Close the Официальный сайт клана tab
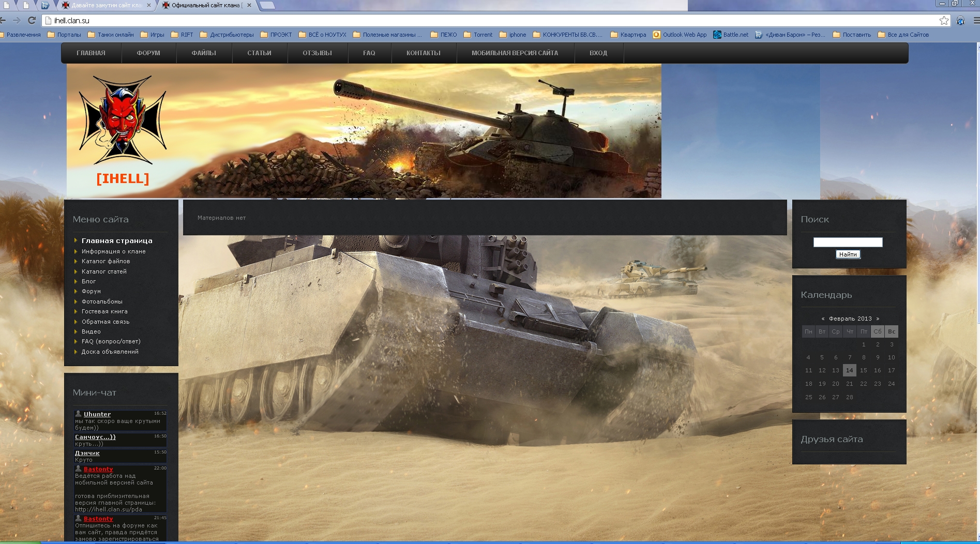This screenshot has width=980, height=544. 249,5
